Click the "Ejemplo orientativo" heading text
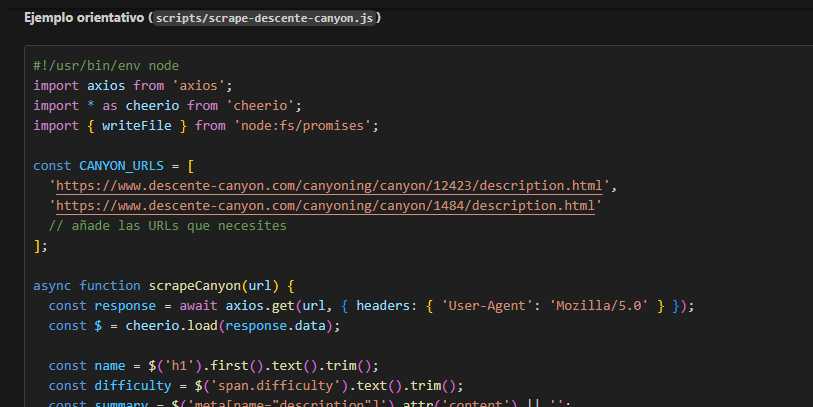The height and width of the screenshot is (407, 813). coord(84,19)
